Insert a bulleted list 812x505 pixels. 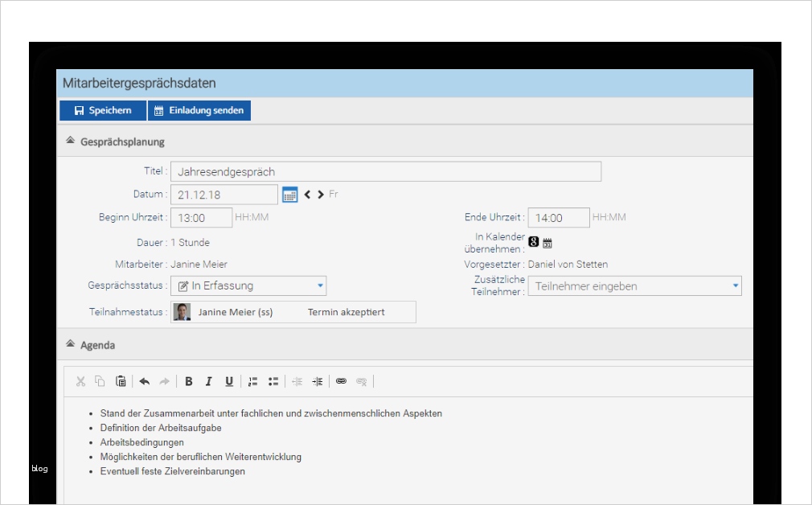(273, 382)
